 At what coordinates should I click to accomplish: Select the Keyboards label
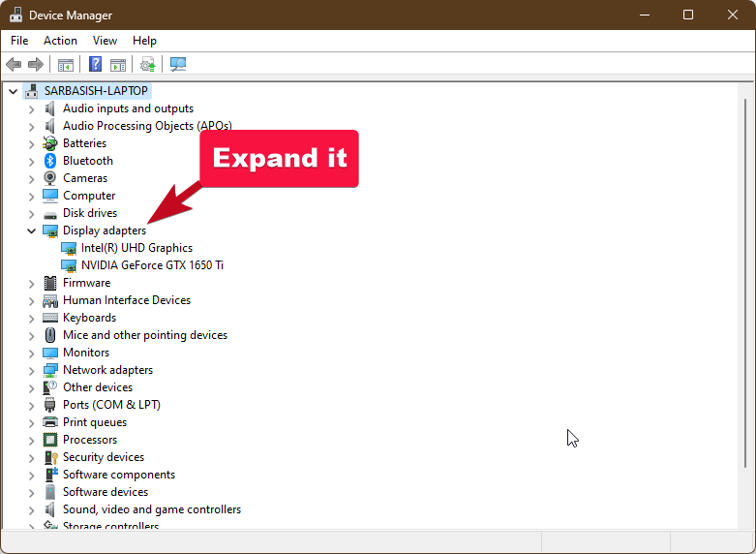click(x=90, y=318)
